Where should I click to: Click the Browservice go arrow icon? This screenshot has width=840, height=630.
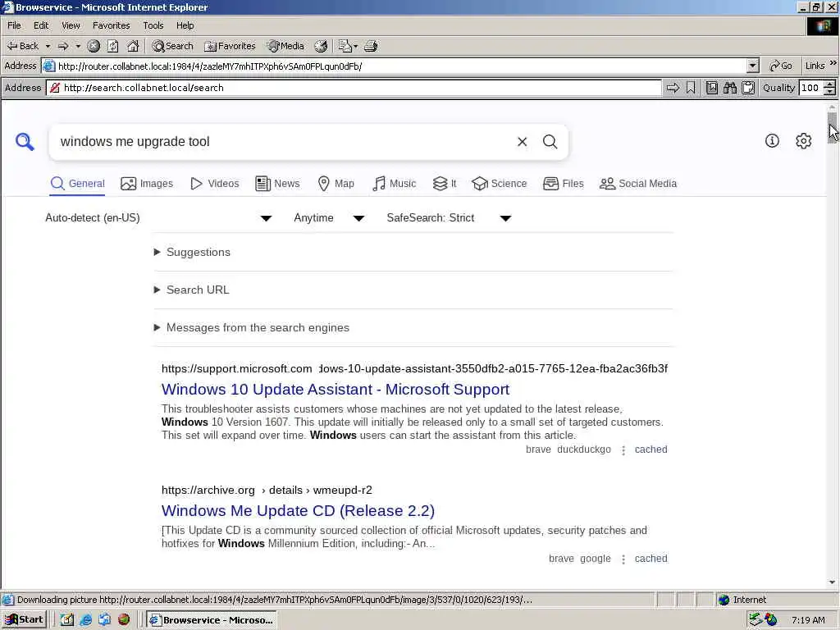tap(673, 88)
